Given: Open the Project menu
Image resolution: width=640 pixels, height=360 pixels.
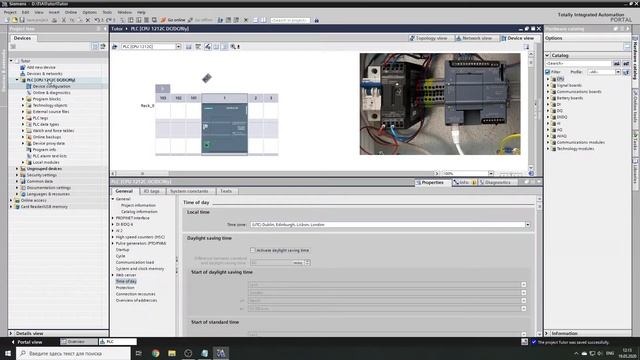Looking at the screenshot, I should point(10,13).
